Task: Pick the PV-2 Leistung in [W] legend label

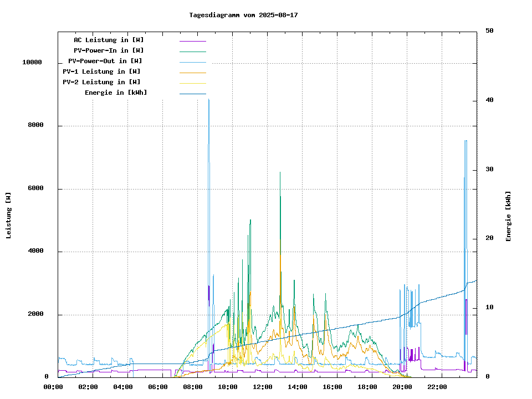Action: (101, 82)
